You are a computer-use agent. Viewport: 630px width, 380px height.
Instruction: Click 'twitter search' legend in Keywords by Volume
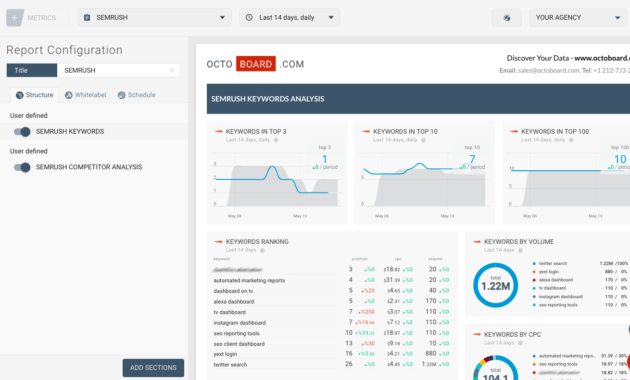tap(553, 264)
